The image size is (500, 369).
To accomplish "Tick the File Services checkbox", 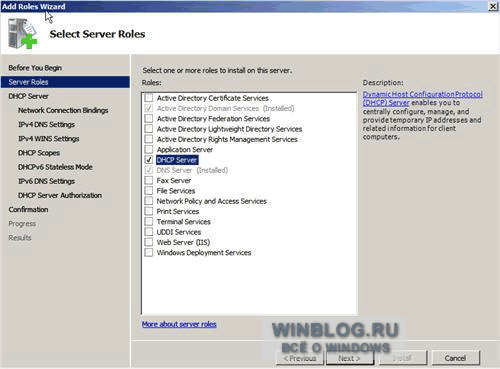I will (x=149, y=191).
